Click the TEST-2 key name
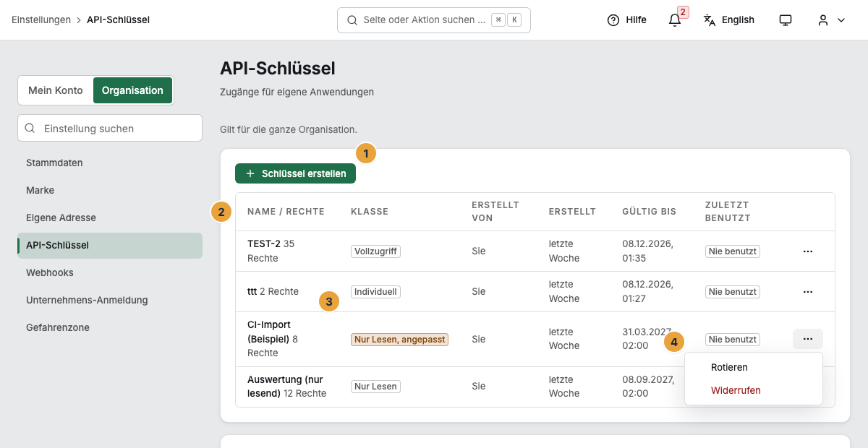The image size is (868, 448). point(264,244)
